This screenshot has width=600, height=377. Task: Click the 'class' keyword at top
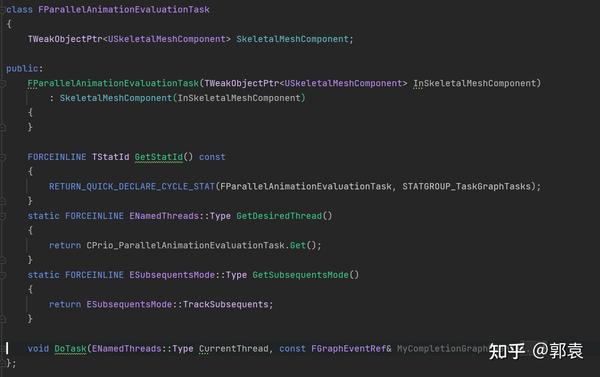coord(19,10)
